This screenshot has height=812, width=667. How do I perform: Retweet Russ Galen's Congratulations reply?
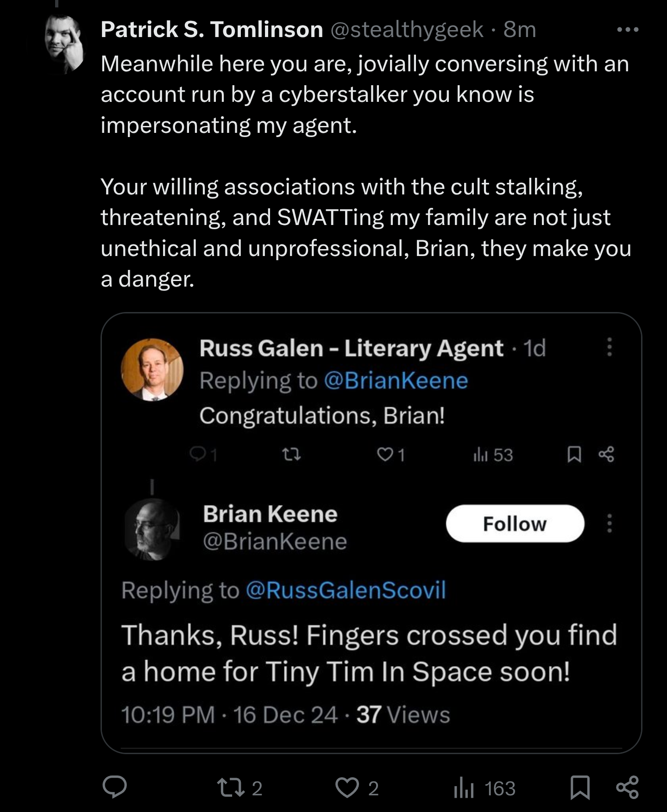[x=292, y=455]
